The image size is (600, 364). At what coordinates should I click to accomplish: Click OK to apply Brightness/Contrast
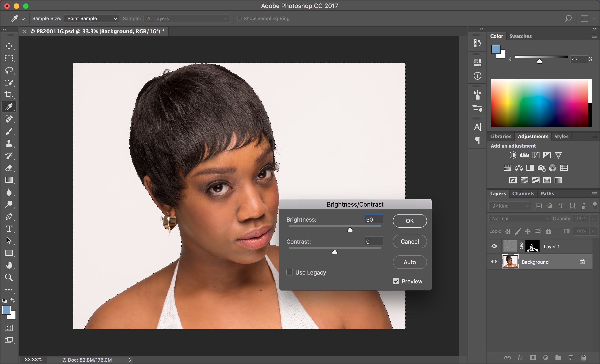(409, 221)
